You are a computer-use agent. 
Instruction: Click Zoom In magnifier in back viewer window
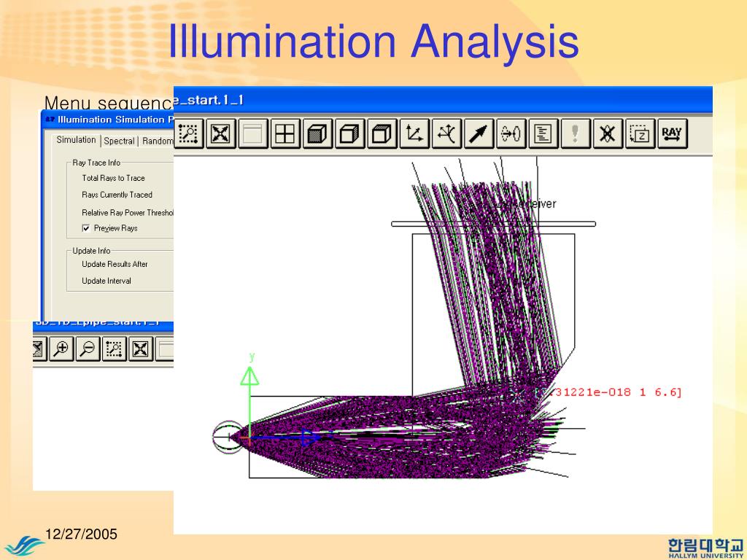point(61,349)
